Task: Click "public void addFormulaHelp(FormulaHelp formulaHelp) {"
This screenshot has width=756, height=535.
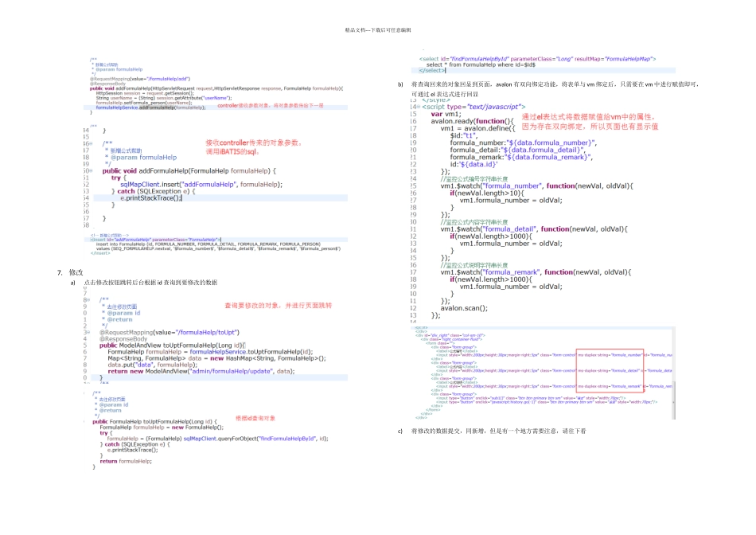Action: tap(189, 171)
